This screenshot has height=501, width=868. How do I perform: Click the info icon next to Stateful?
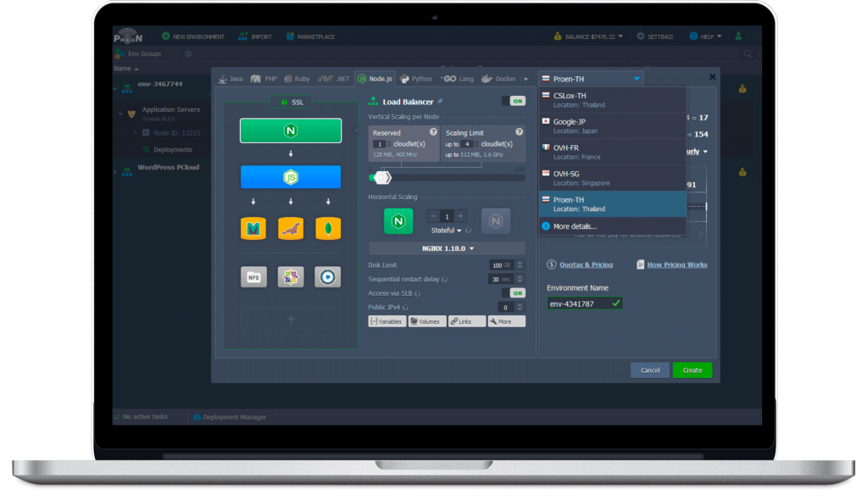pos(468,231)
